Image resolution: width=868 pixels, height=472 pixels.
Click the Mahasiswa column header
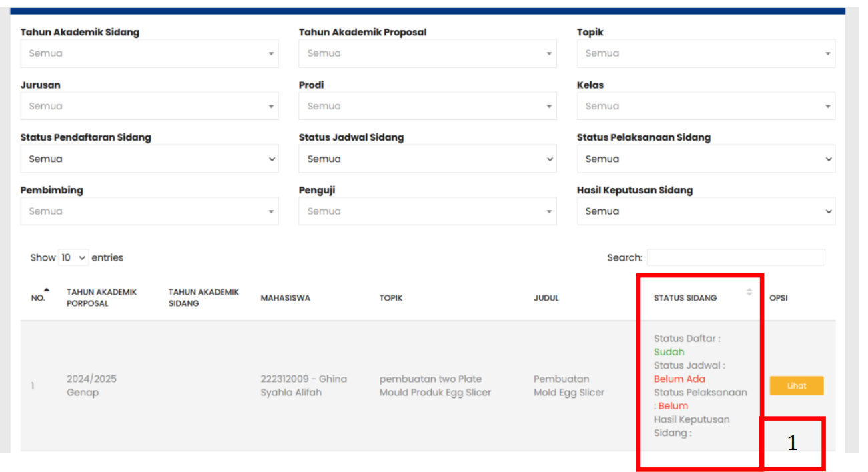pyautogui.click(x=285, y=298)
